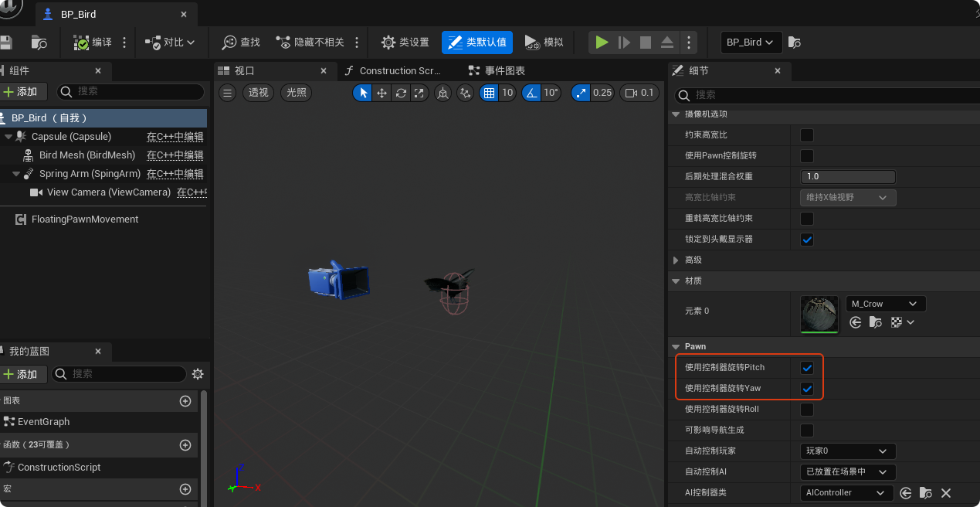
Task: Toggle grid snapping icon
Action: 488,93
